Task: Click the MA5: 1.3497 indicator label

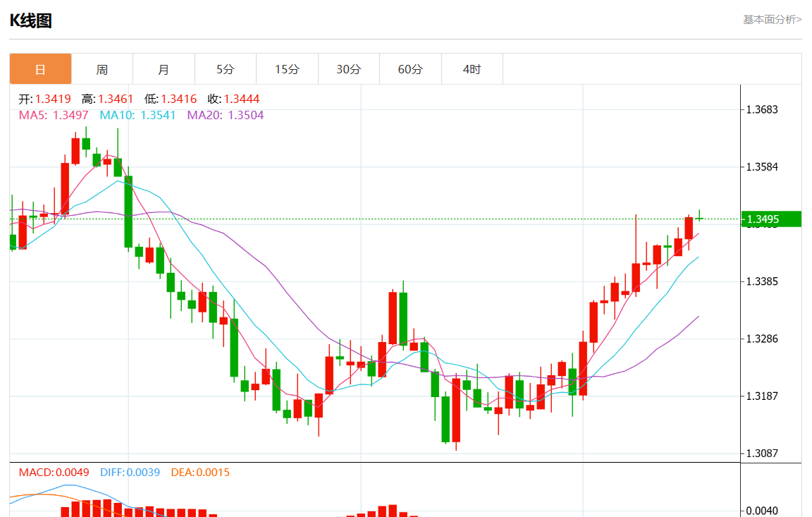Action: (x=54, y=115)
